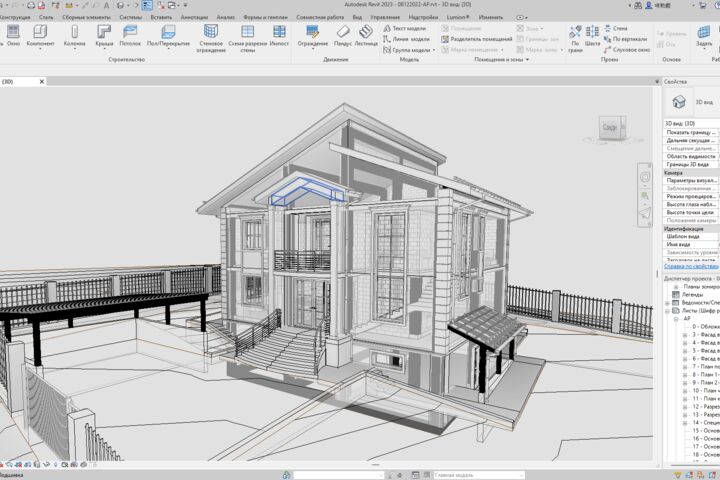
Task: Open the Надстройки ribbon tab
Action: coord(423,17)
